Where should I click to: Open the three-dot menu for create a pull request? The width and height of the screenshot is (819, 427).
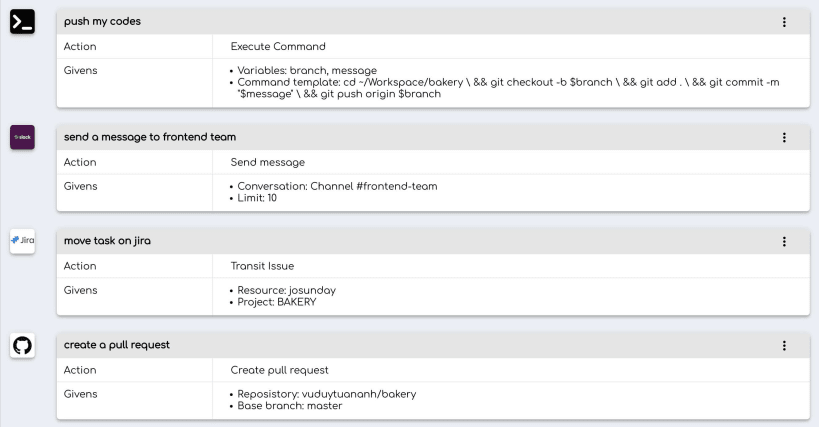[784, 345]
